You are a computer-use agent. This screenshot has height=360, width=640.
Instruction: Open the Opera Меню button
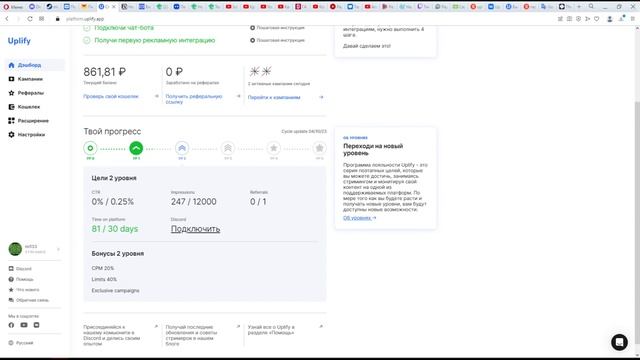(x=13, y=7)
